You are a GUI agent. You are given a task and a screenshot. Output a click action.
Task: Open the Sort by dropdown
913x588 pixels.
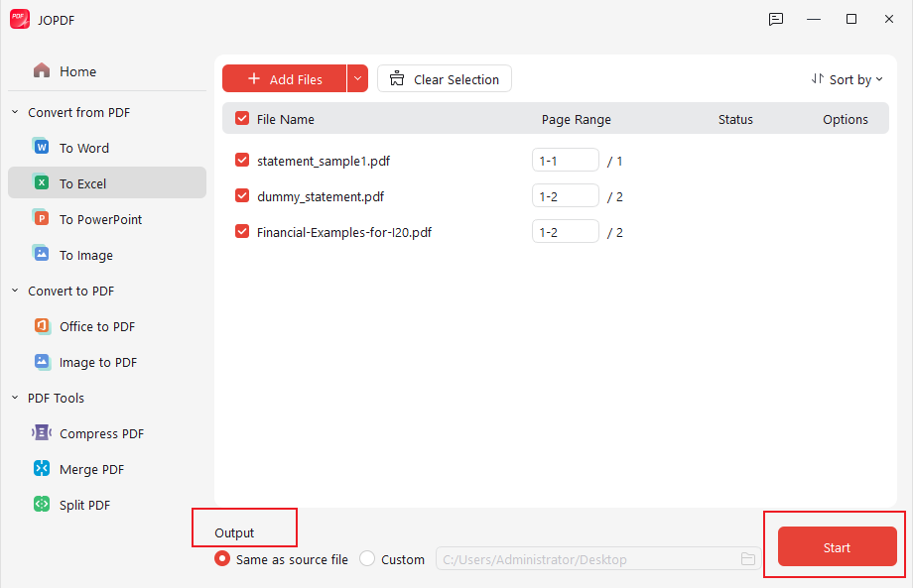(x=847, y=78)
